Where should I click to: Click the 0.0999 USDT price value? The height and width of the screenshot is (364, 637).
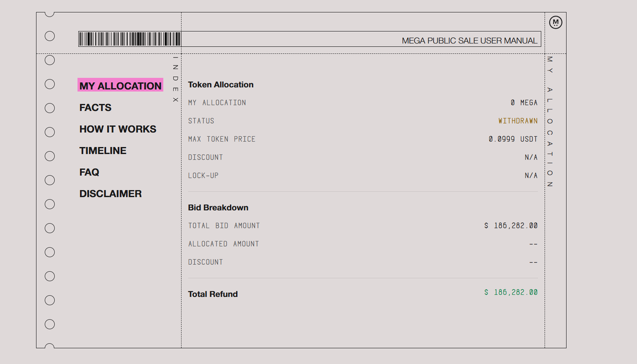point(513,139)
